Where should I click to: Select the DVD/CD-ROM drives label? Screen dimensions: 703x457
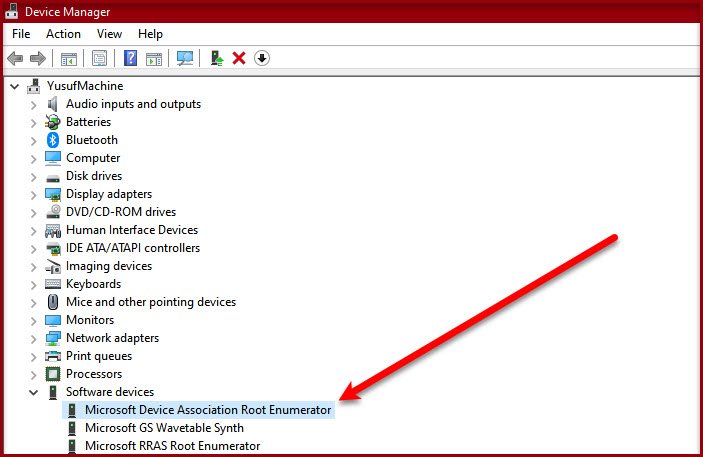121,212
